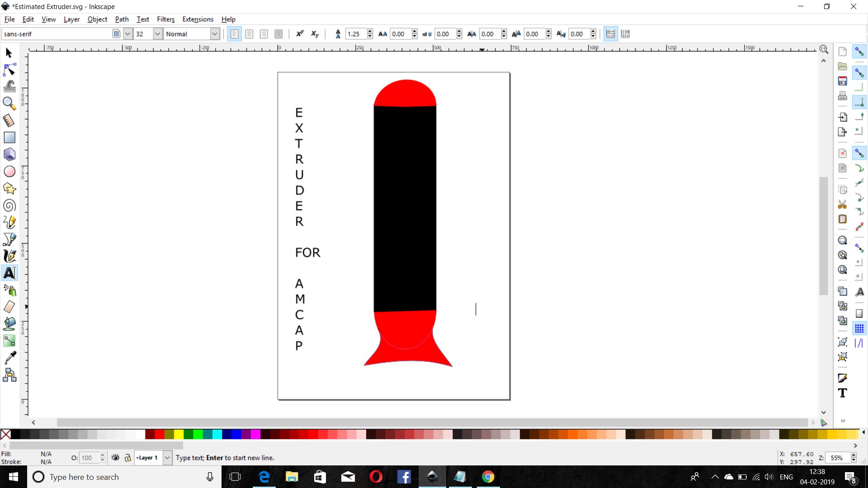
Task: Click the center text alignment button
Action: pyautogui.click(x=249, y=34)
